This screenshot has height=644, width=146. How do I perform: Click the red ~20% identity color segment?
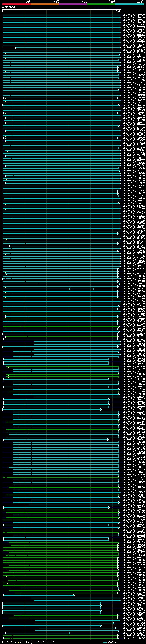16,4
